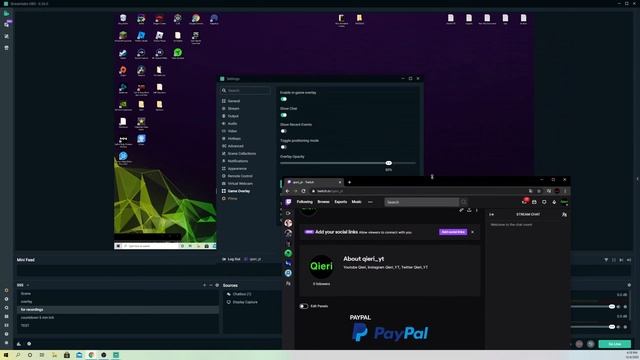Add a new scene with plus icon
Screen dimensions: 640x360
(204, 285)
